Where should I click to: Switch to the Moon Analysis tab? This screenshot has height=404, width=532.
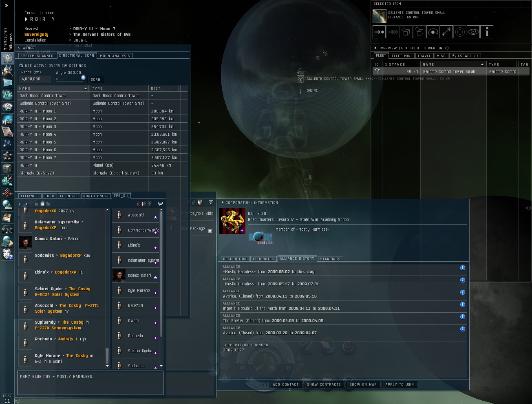click(115, 56)
